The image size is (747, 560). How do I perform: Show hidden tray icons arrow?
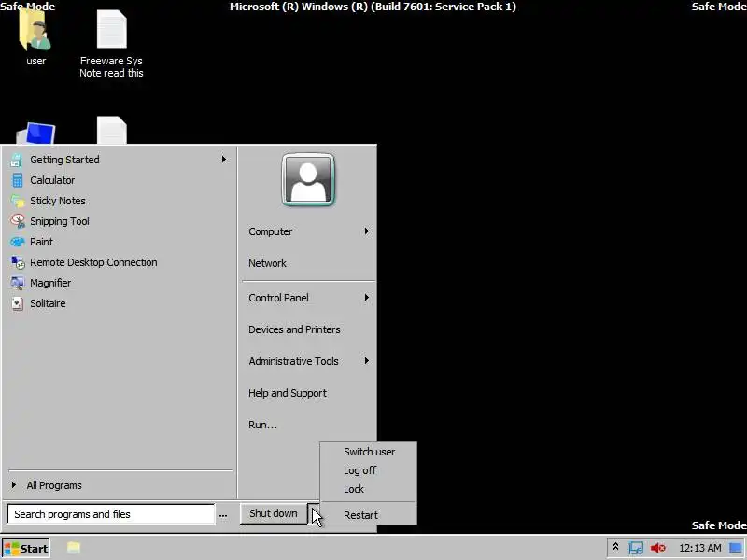[x=615, y=548]
